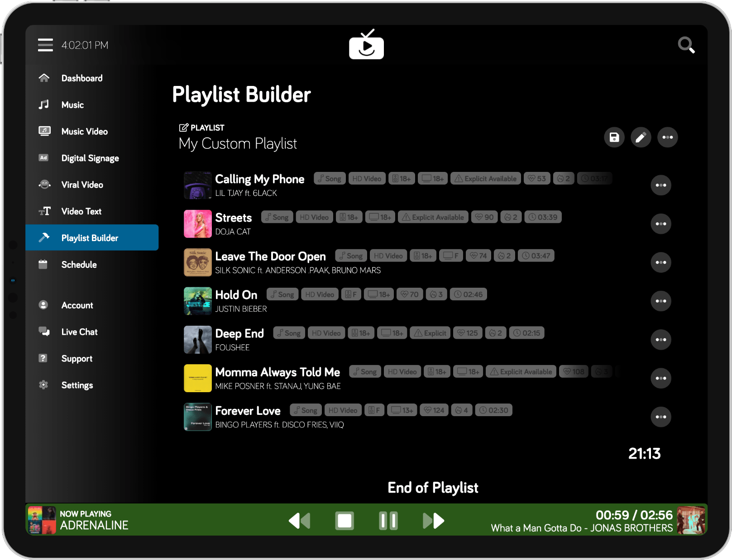
Task: Open Settings
Action: (x=92, y=385)
